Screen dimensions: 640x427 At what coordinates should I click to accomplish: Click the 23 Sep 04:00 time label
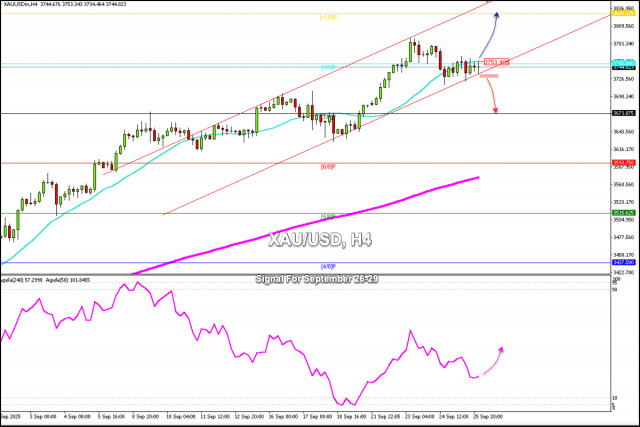[x=419, y=416]
